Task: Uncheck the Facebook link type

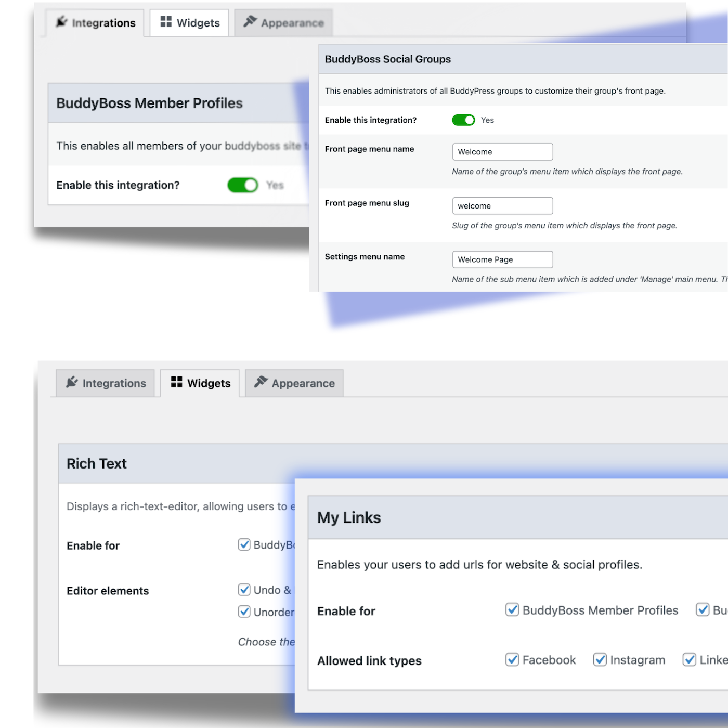Action: [x=512, y=659]
